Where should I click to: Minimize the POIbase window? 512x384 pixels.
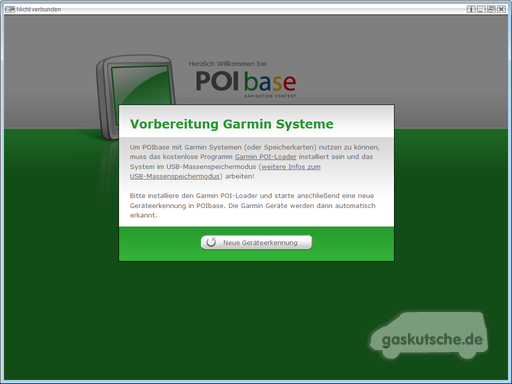point(481,9)
